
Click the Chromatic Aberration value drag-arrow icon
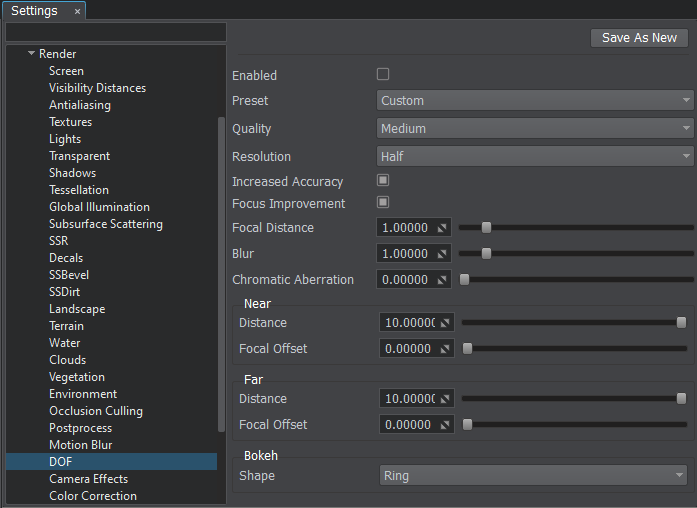coord(442,280)
